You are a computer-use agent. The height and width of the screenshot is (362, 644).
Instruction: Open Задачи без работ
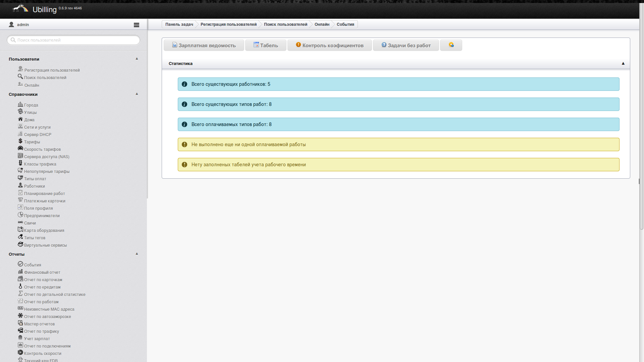pyautogui.click(x=406, y=45)
